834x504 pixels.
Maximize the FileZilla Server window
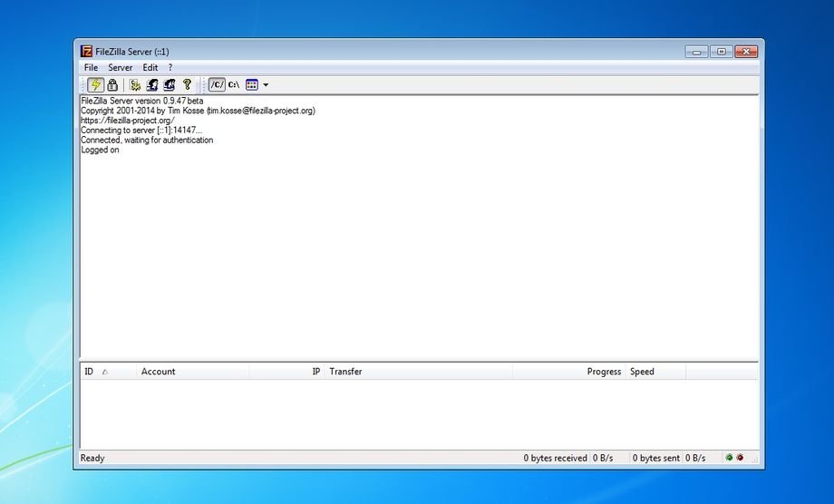point(722,52)
